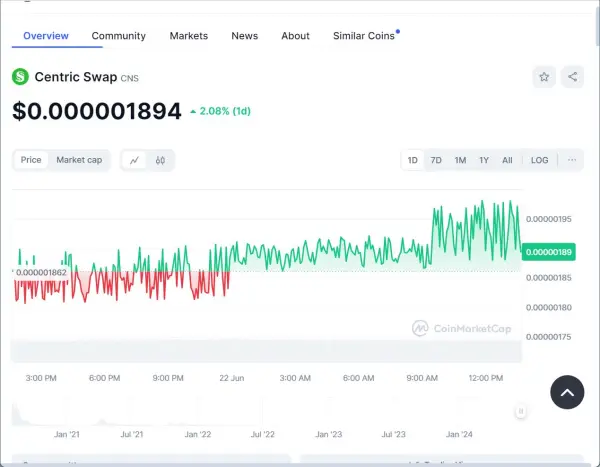Image resolution: width=600 pixels, height=467 pixels.
Task: Select the Price chart toggle
Action: click(x=31, y=160)
